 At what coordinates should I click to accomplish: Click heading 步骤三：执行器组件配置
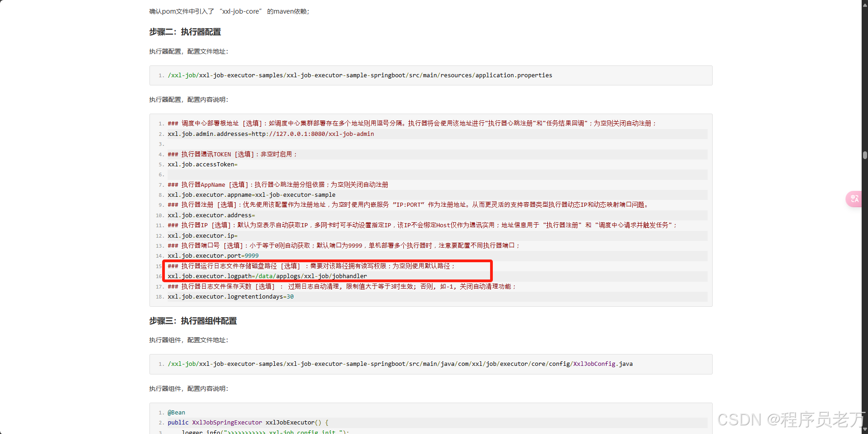pyautogui.click(x=193, y=321)
